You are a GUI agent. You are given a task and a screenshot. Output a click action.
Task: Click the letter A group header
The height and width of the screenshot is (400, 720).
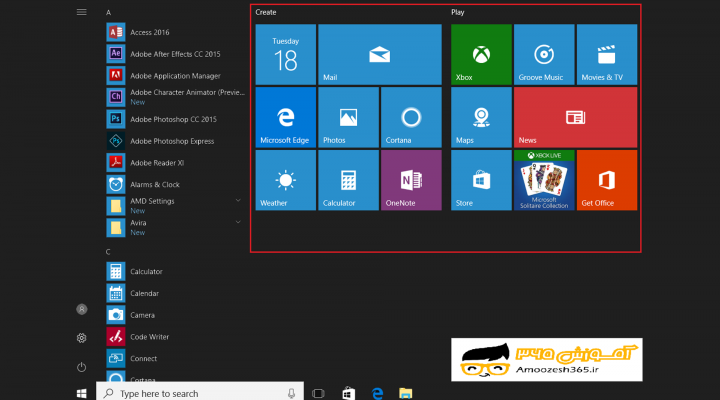[x=108, y=12]
